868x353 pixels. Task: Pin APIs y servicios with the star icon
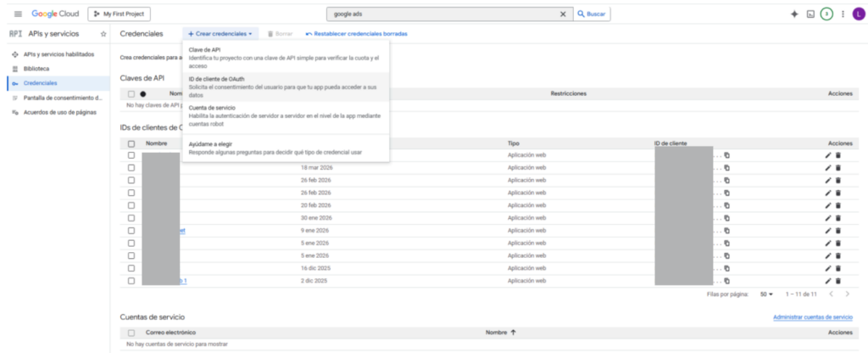(x=103, y=34)
